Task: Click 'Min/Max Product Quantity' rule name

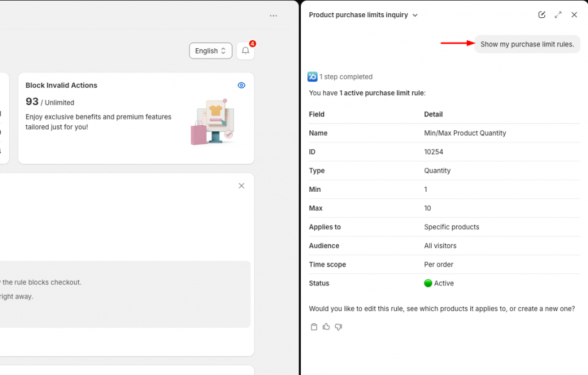Action: coord(465,133)
